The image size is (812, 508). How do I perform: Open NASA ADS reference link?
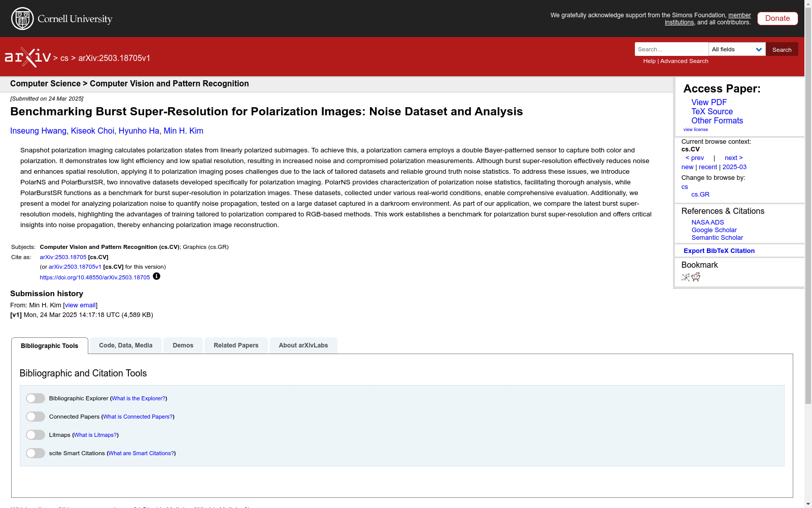tap(707, 223)
